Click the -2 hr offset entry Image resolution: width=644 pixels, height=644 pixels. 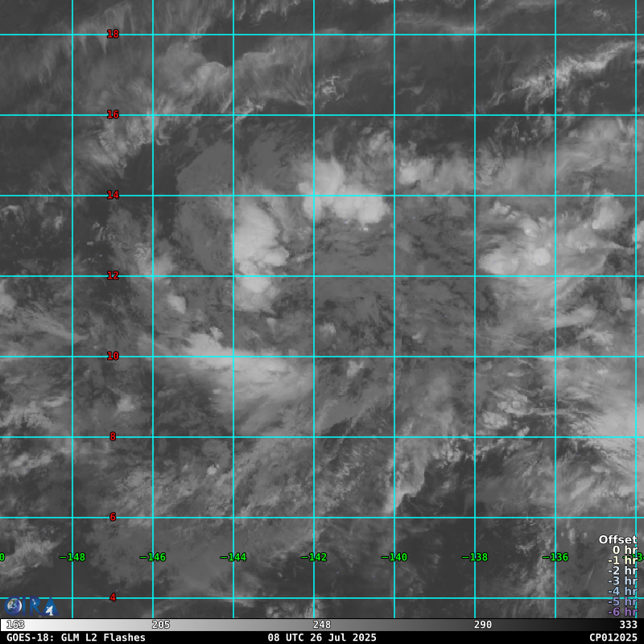click(622, 571)
